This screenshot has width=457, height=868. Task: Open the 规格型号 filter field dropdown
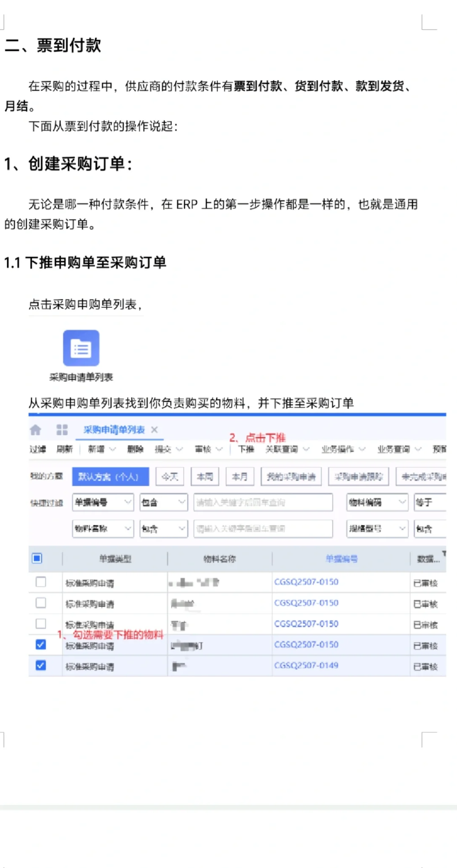pyautogui.click(x=377, y=529)
